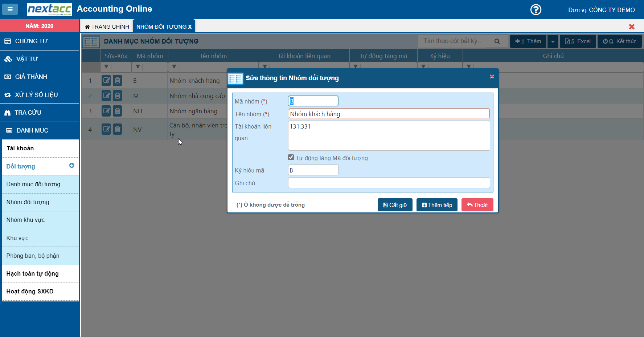Open the help question mark icon
The height and width of the screenshot is (337, 644).
tap(536, 10)
